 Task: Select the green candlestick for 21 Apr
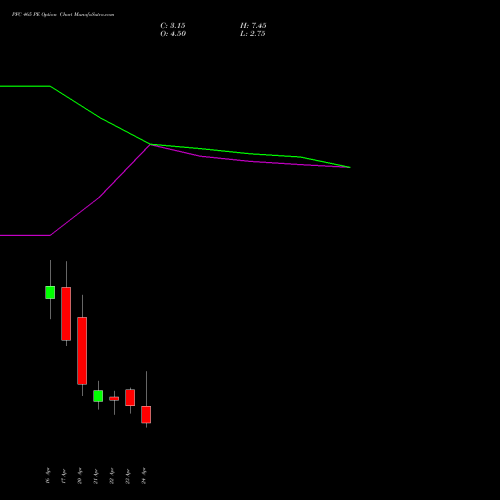click(x=98, y=396)
